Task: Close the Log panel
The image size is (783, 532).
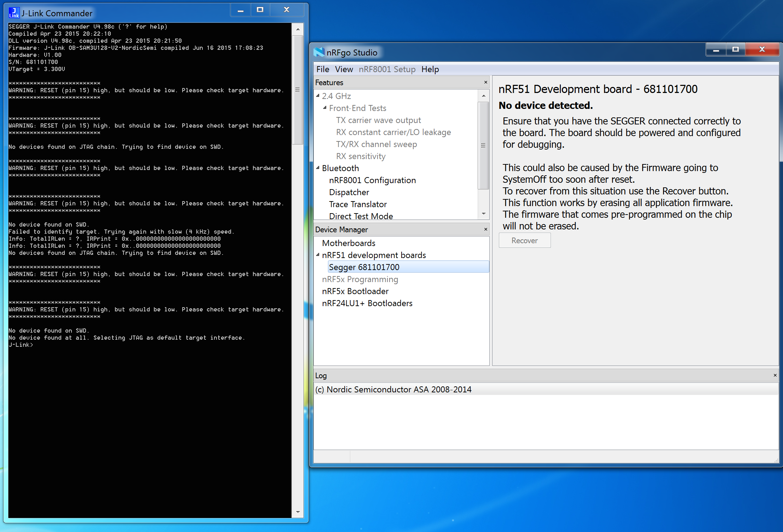Action: click(775, 375)
